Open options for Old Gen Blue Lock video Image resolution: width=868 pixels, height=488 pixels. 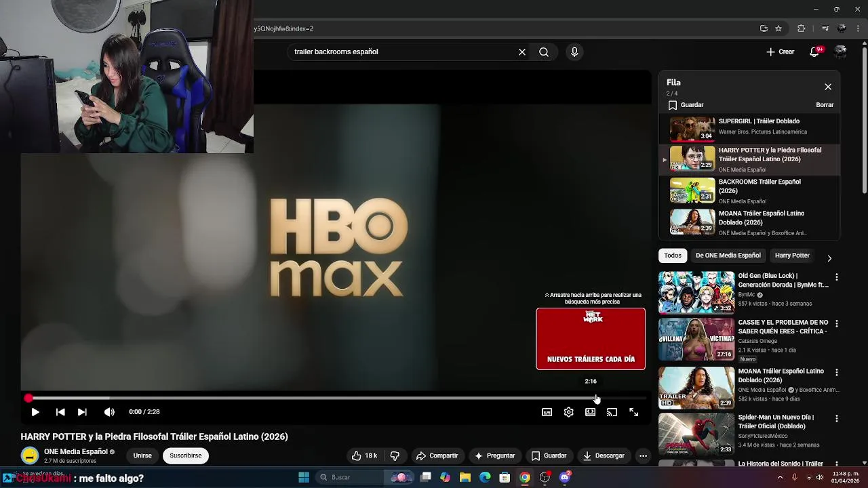pos(837,277)
